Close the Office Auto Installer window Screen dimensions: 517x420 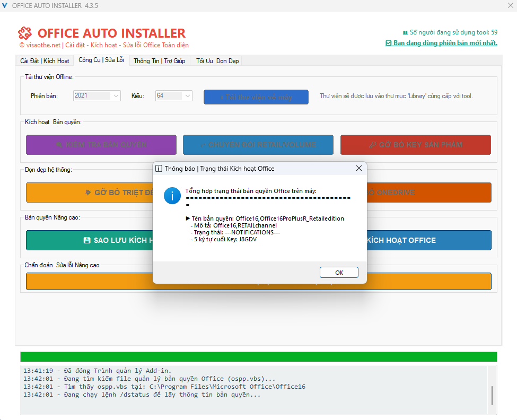pos(511,6)
